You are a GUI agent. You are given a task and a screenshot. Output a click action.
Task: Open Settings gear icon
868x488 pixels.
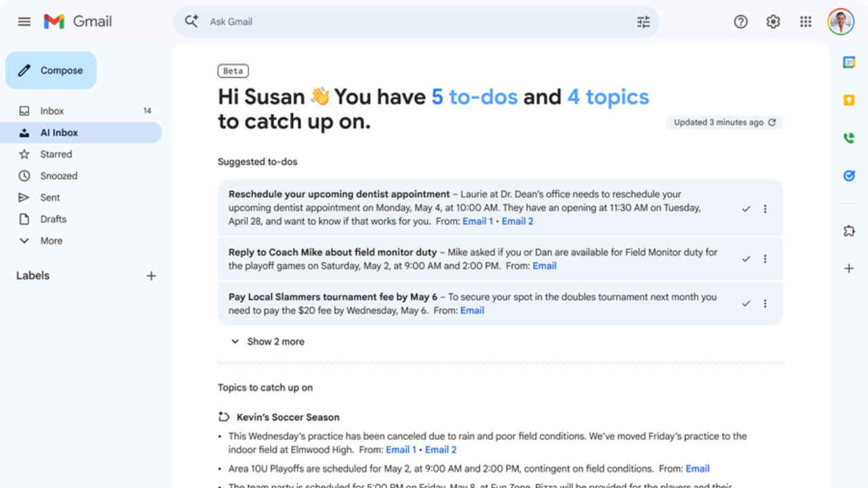click(773, 22)
